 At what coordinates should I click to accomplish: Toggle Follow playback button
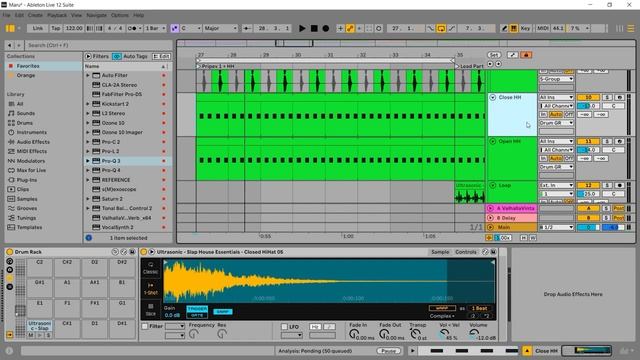tap(247, 28)
